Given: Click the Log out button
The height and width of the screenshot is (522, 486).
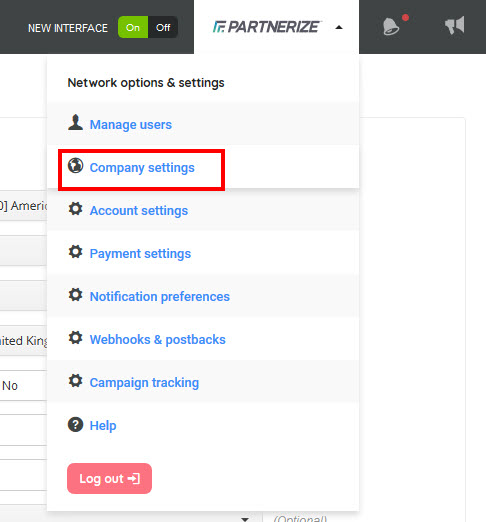Looking at the screenshot, I should (x=109, y=478).
